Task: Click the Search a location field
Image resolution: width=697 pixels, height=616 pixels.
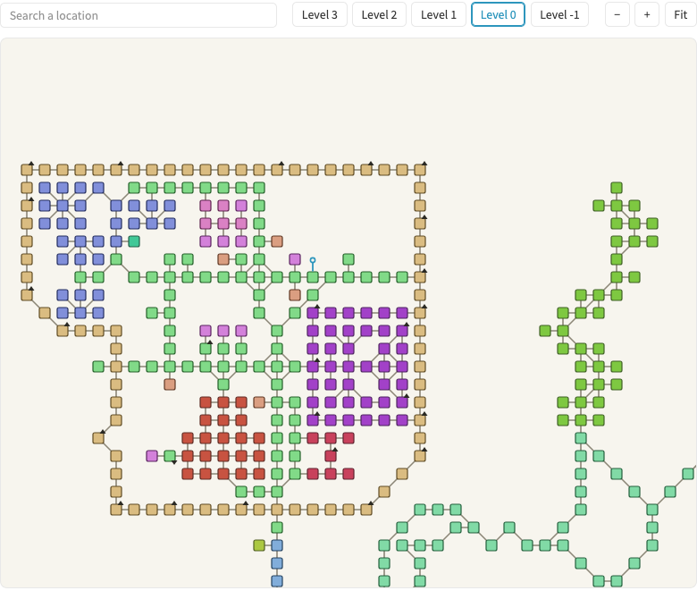Action: tap(139, 15)
